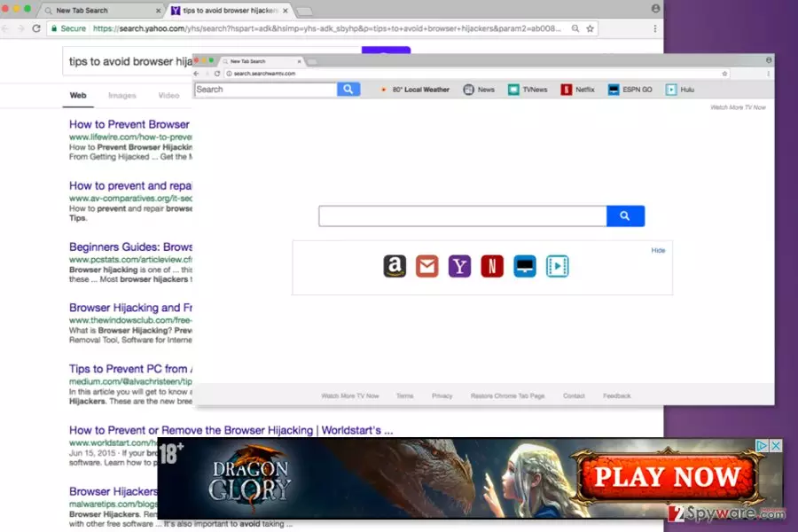This screenshot has height=532, width=798.
Task: Open the monitor TV shortcut tile
Action: (x=525, y=266)
